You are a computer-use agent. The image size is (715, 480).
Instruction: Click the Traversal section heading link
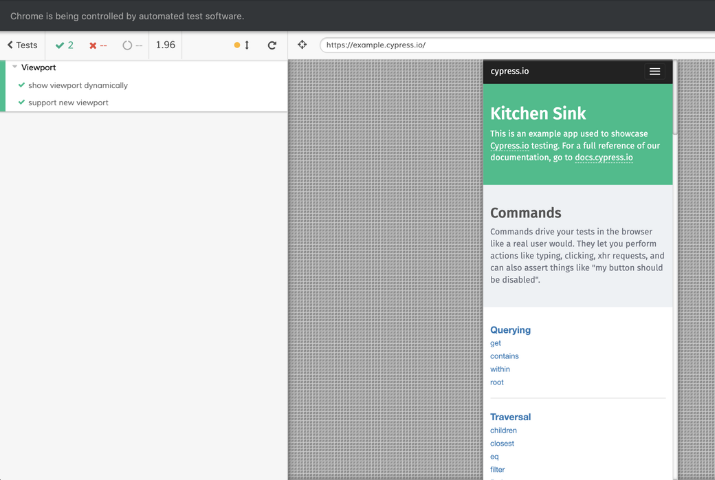[510, 416]
